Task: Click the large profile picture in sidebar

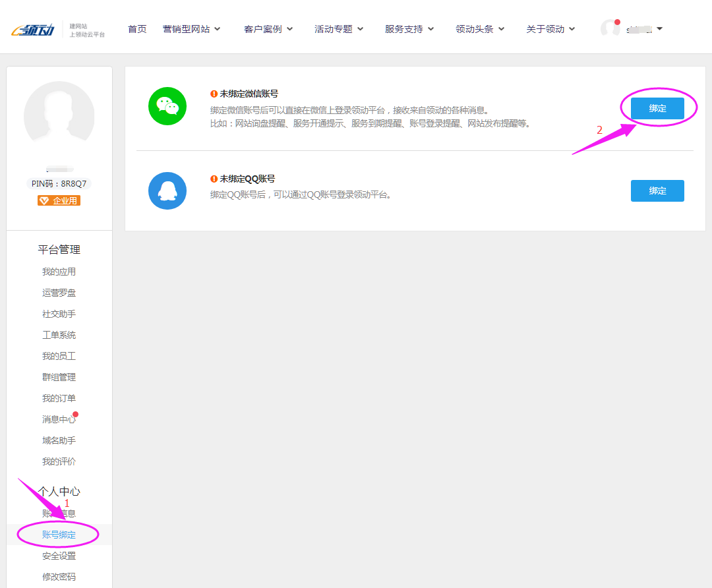Action: (59, 114)
